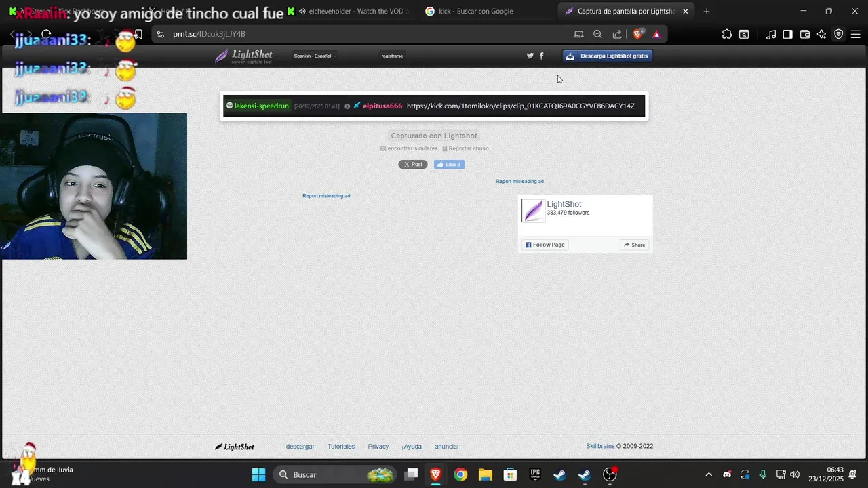The image size is (868, 488).
Task: Click the tab search icon in toolbar
Action: coord(744,34)
